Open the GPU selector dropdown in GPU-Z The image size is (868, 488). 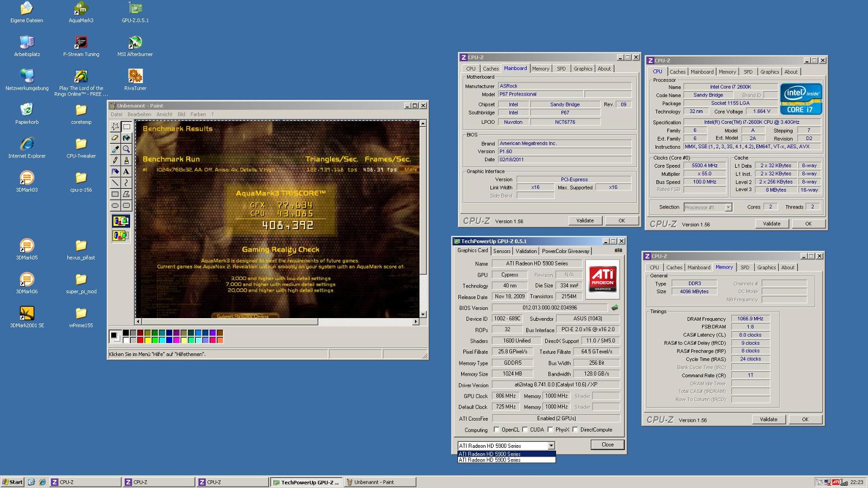tap(551, 446)
